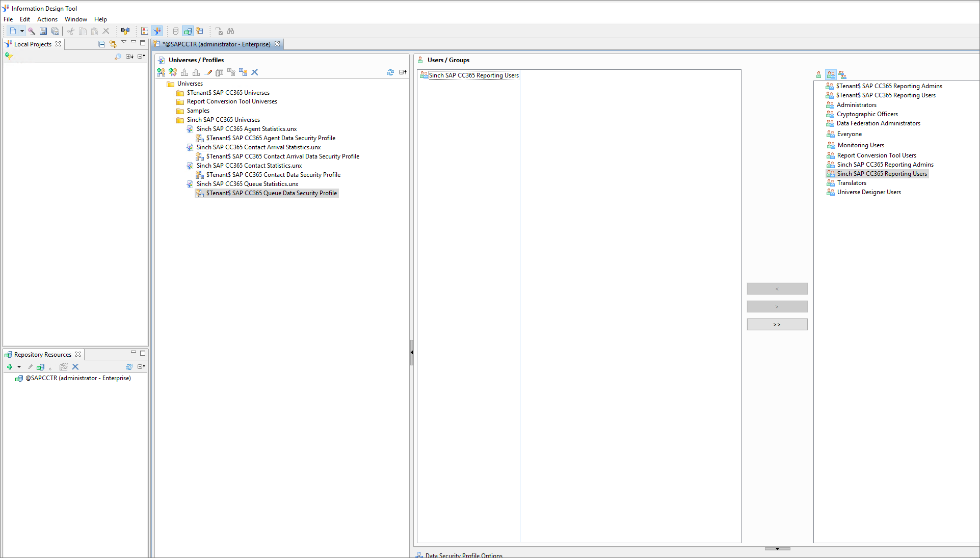
Task: Click Link with Editor icon in Local Projects
Action: (113, 44)
